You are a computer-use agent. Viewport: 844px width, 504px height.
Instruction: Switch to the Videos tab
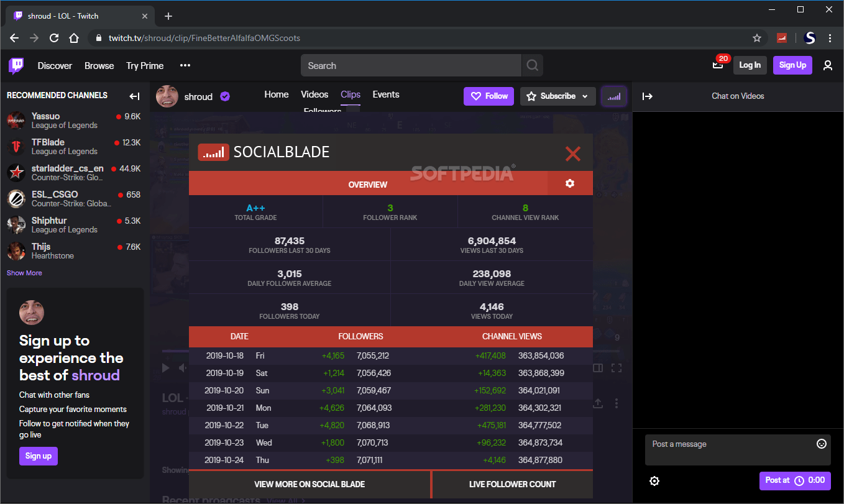tap(314, 94)
